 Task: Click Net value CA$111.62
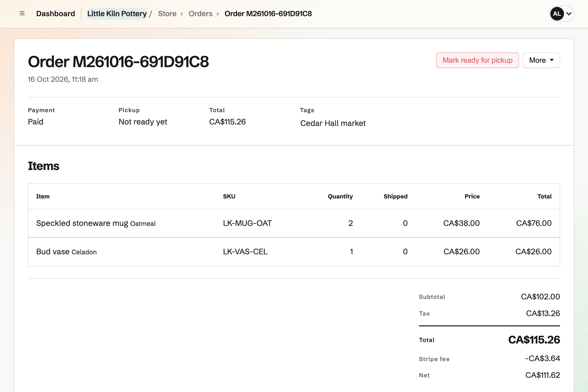[542, 375]
